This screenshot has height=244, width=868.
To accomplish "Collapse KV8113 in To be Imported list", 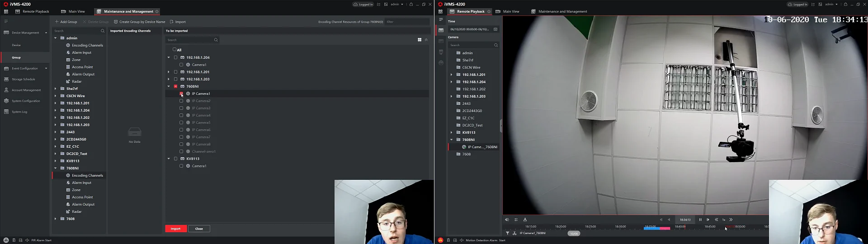I will pos(169,159).
